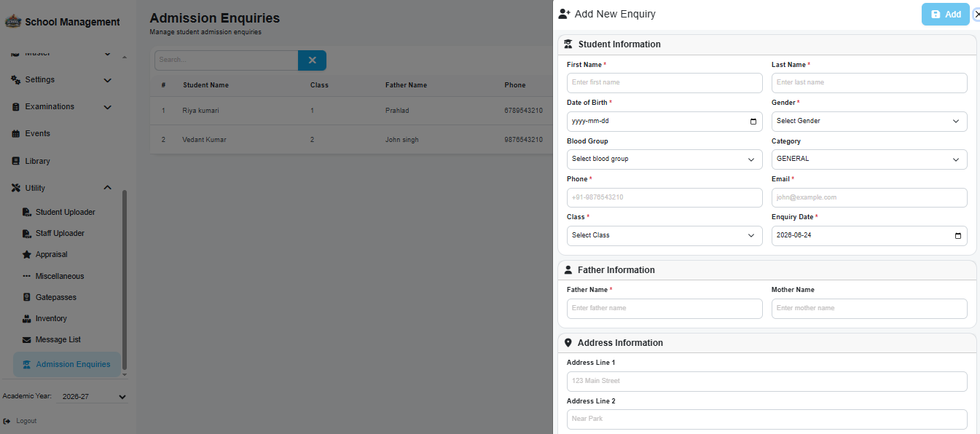980x434 pixels.
Task: Open the Date of Birth calendar picker icon
Action: click(x=753, y=122)
